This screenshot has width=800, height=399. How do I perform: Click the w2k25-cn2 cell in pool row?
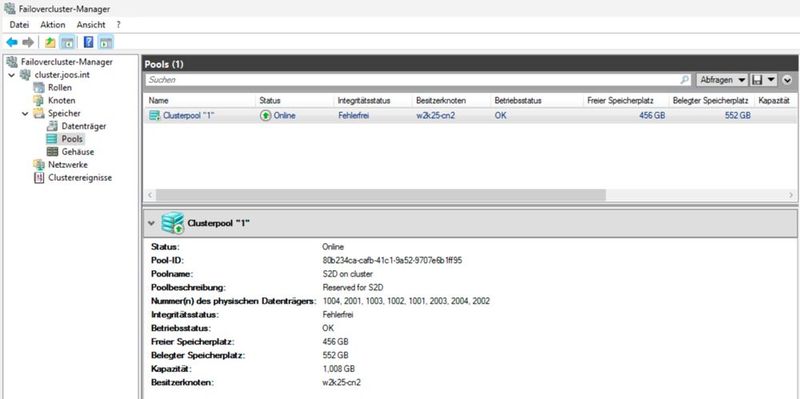pos(435,116)
